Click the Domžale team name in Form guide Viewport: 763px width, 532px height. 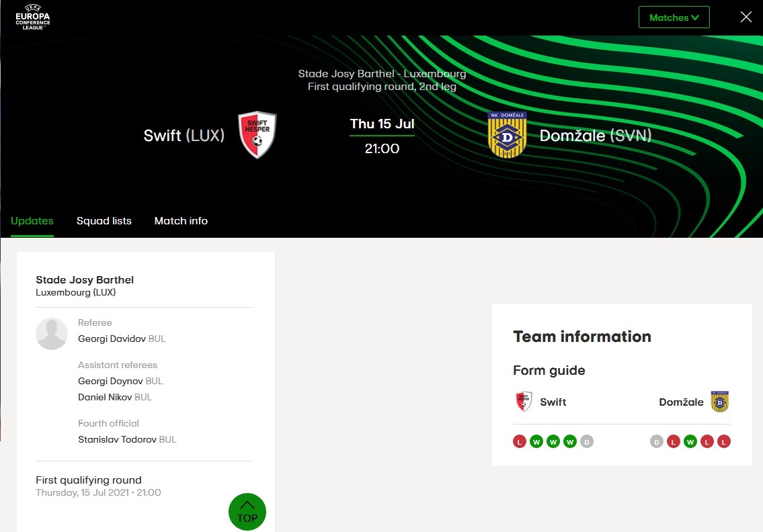coord(681,402)
